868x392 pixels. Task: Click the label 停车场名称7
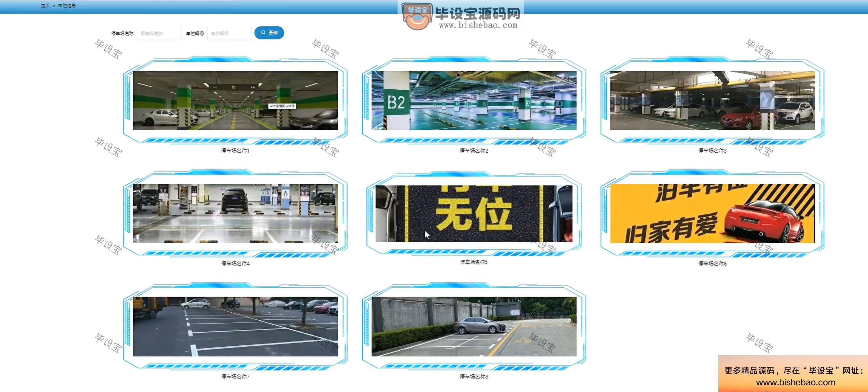tap(235, 377)
